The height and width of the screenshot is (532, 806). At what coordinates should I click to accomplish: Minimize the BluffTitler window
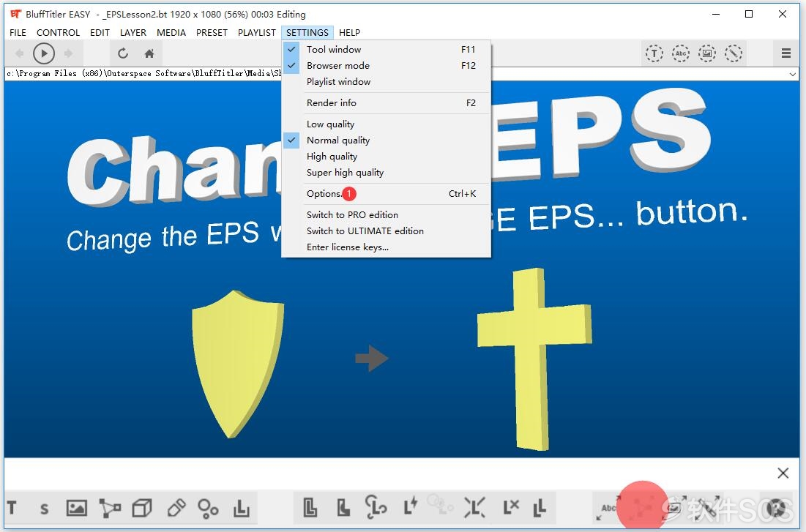715,14
